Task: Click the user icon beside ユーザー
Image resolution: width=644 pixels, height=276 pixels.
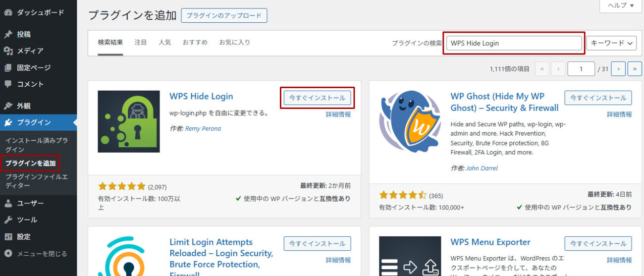Action: (8, 203)
